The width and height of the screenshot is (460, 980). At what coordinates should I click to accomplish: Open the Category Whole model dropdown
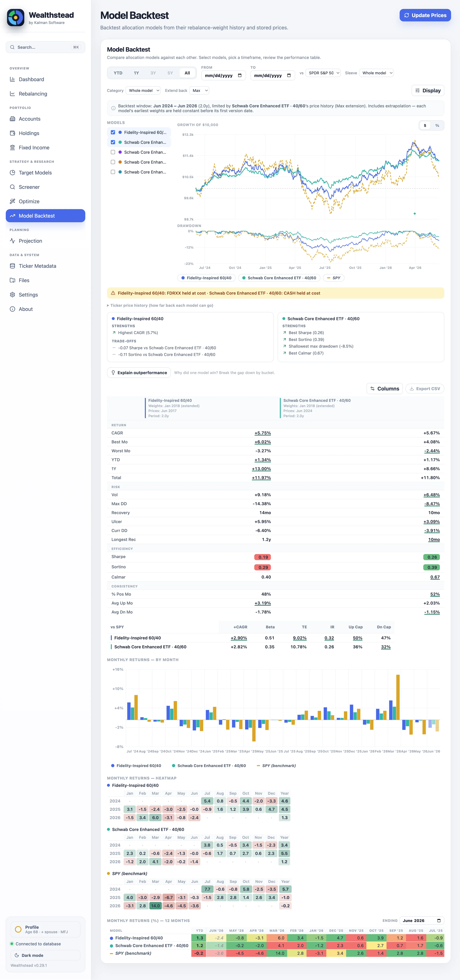coord(143,91)
